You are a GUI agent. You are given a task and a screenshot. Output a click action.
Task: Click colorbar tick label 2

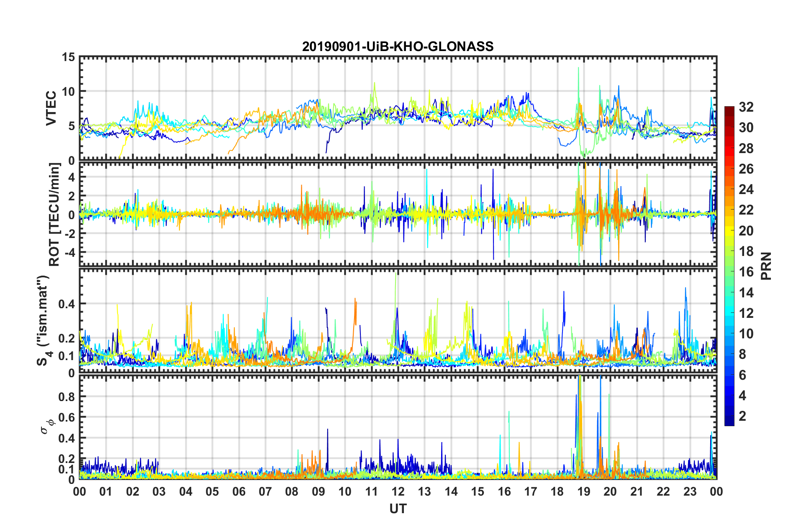pyautogui.click(x=742, y=416)
